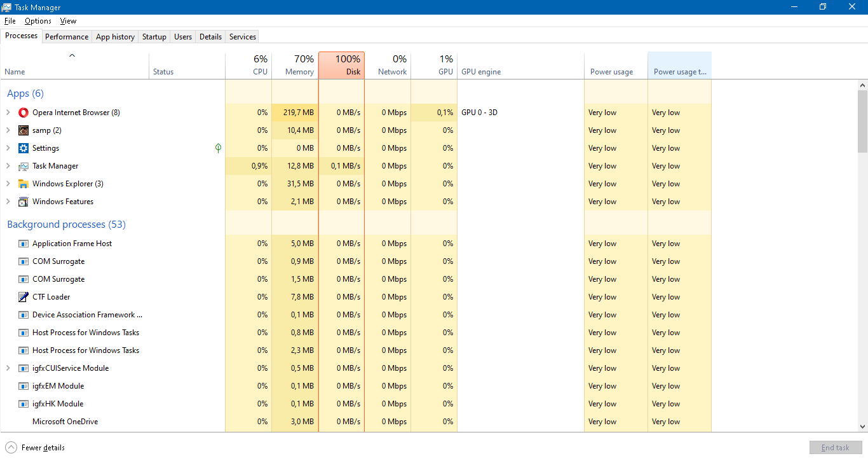Viewport: 868px width, 463px height.
Task: Open the View menu
Action: pos(68,21)
